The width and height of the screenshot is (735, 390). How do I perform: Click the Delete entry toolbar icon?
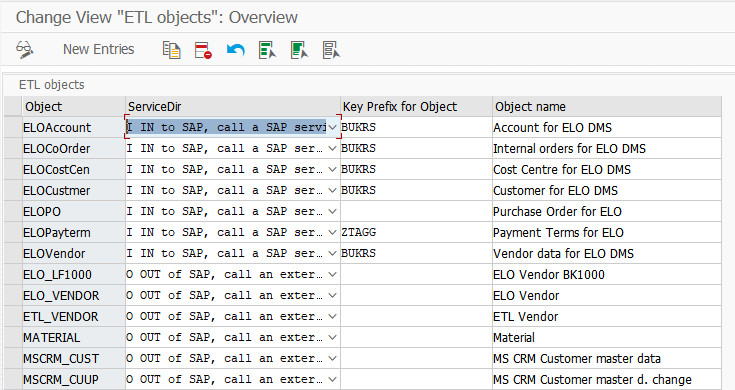[203, 50]
